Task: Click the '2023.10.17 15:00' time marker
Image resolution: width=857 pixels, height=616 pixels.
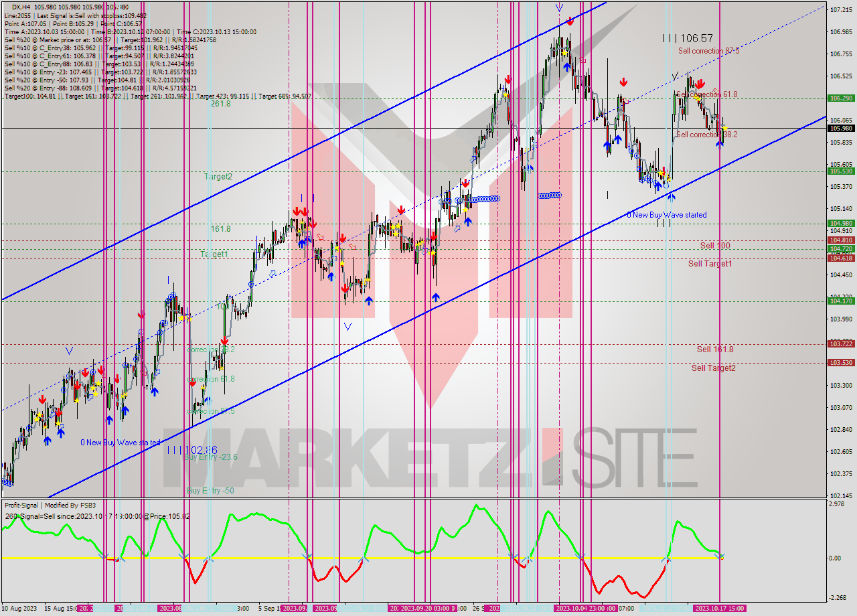Action: click(720, 609)
